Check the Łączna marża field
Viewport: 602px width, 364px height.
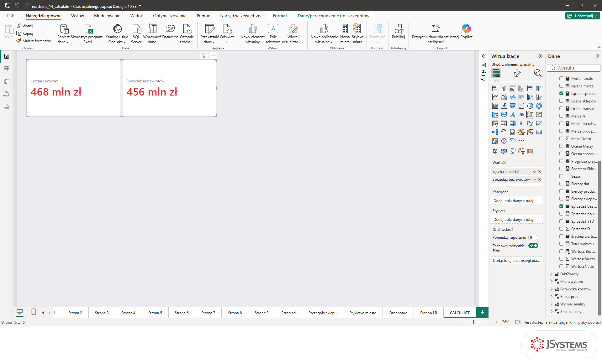561,86
